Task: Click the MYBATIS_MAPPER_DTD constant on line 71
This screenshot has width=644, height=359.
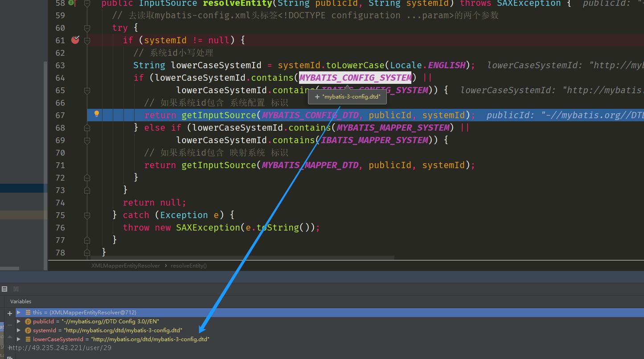Action: tap(310, 165)
